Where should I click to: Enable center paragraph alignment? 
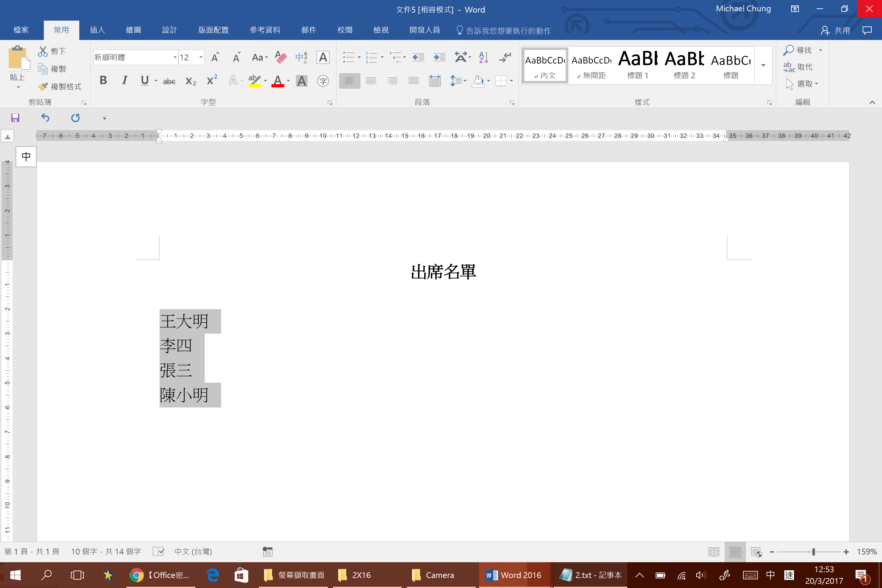click(371, 81)
